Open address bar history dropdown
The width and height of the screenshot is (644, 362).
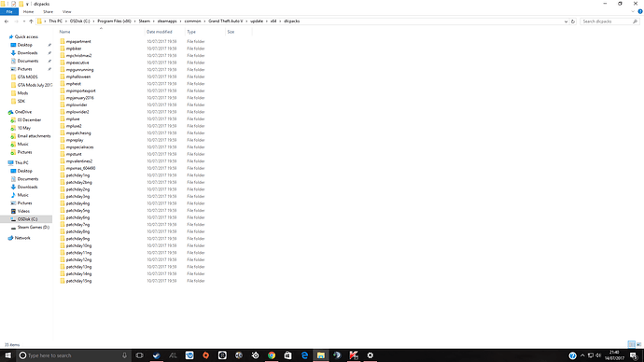566,21
